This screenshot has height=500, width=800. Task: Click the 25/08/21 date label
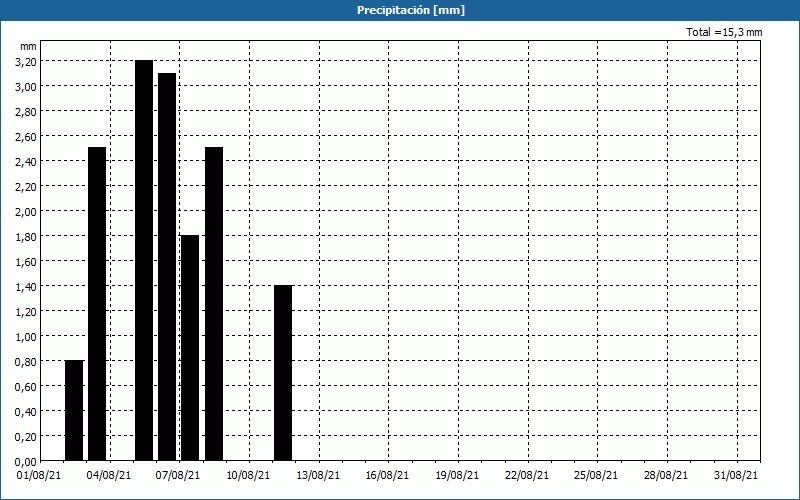point(596,476)
